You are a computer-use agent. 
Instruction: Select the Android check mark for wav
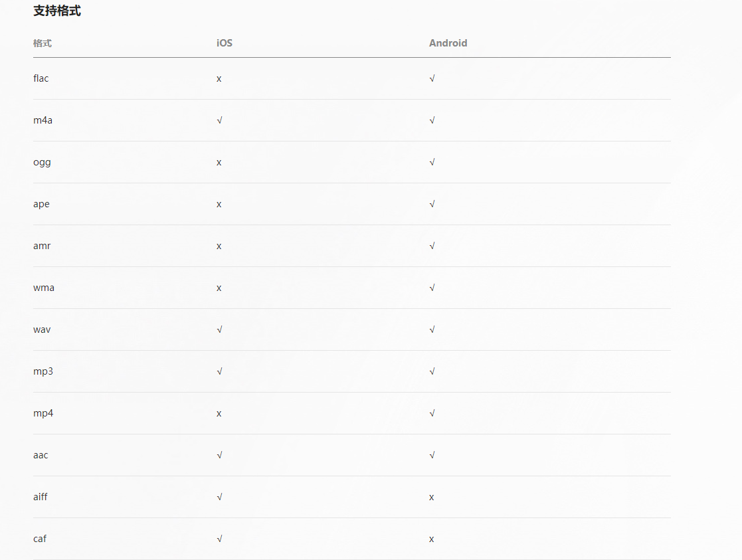(x=432, y=329)
